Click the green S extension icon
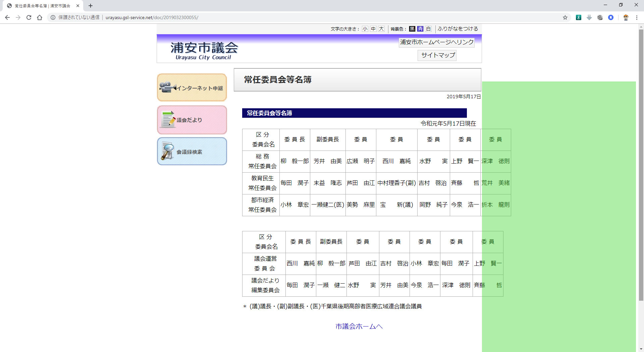Viewport: 644px width, 352px height. coord(579,17)
